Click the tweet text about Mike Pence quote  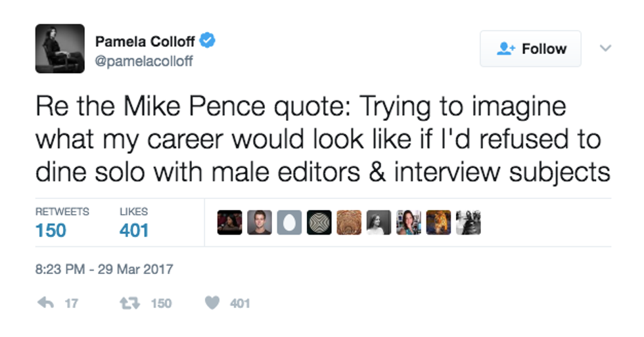tap(322, 140)
